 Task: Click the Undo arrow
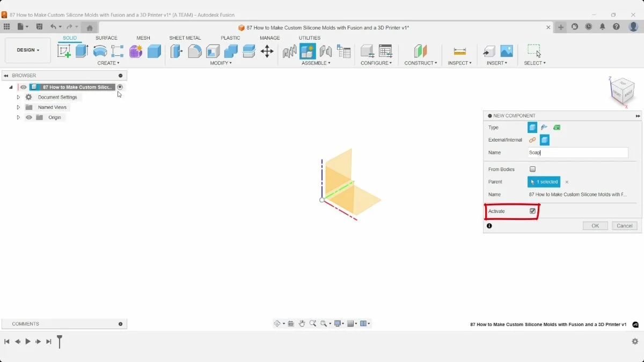(x=53, y=26)
